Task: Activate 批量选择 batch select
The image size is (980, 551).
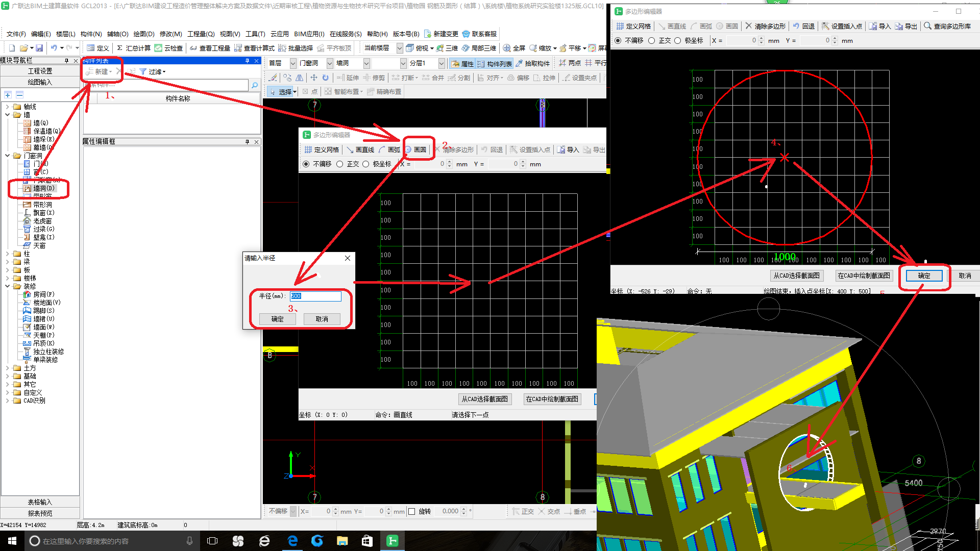Action: coord(296,48)
